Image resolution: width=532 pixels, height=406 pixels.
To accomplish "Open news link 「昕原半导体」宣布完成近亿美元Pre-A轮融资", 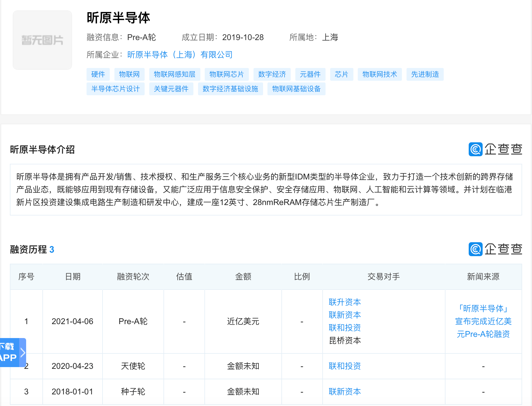I will [483, 321].
